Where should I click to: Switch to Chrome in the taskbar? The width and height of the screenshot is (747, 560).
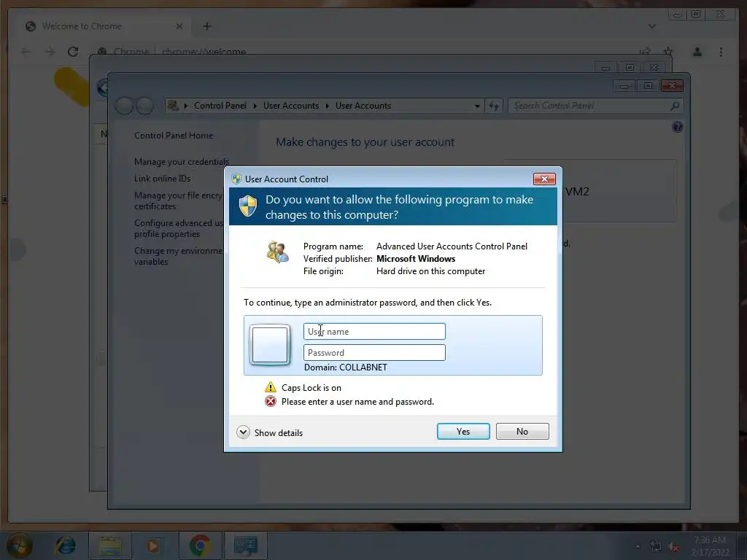(201, 545)
